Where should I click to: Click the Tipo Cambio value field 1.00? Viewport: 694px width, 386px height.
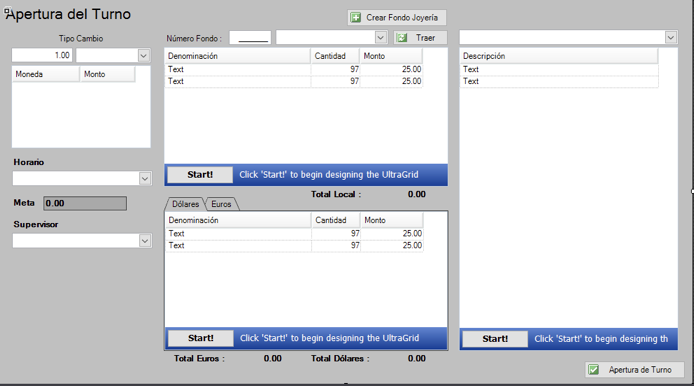point(42,55)
